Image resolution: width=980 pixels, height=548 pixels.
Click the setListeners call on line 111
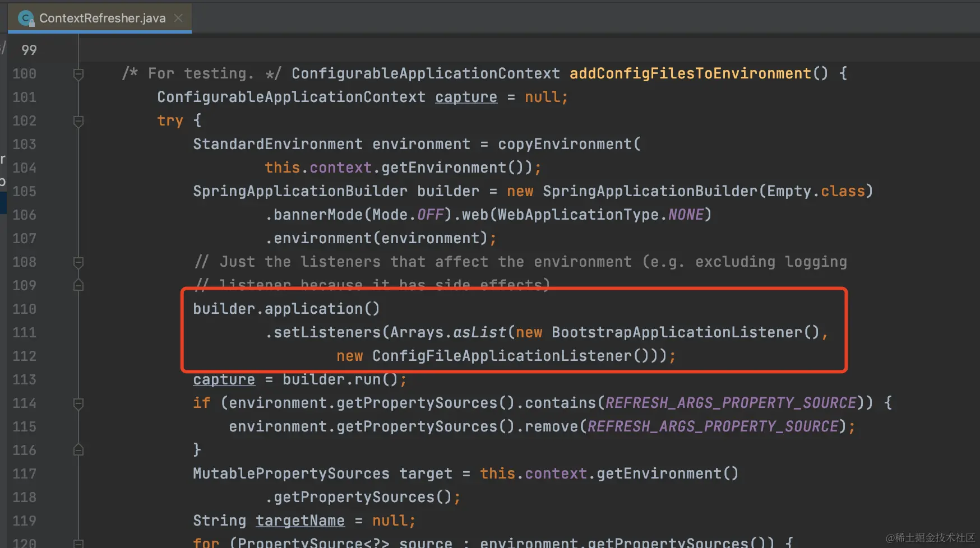(327, 332)
